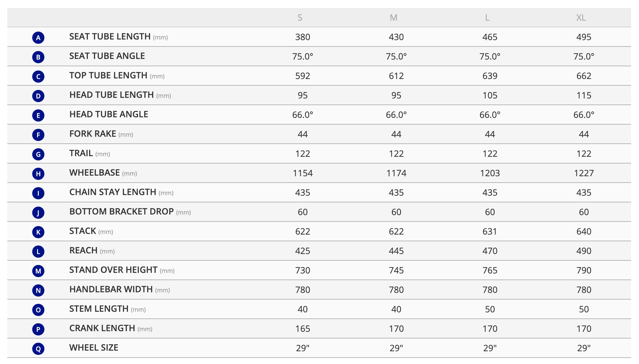Click the L size column header
The image size is (639, 364).
point(487,18)
